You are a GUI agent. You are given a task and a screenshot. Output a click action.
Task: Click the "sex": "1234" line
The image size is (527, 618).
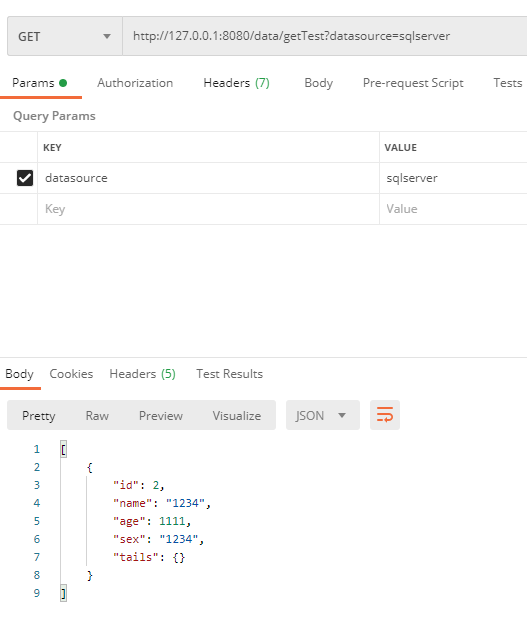(158, 539)
